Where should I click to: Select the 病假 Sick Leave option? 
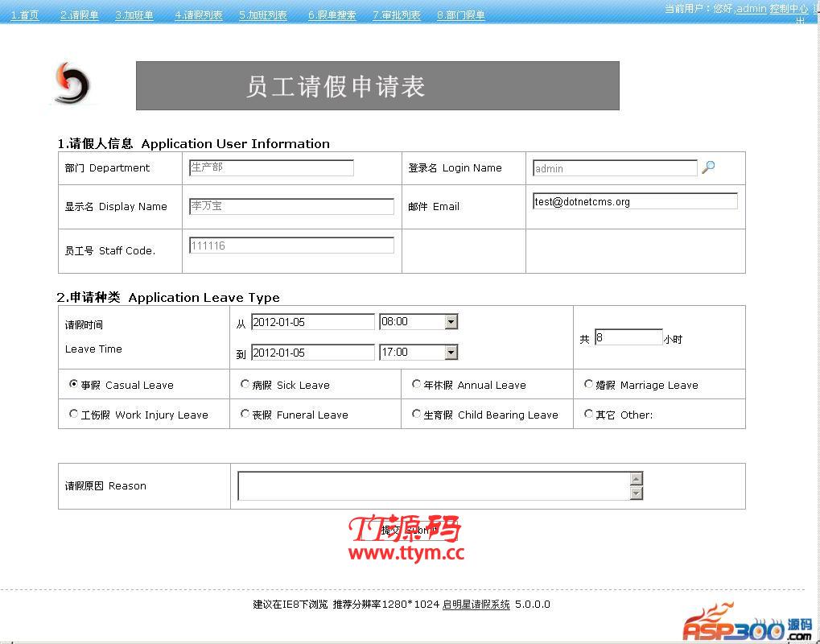[245, 384]
